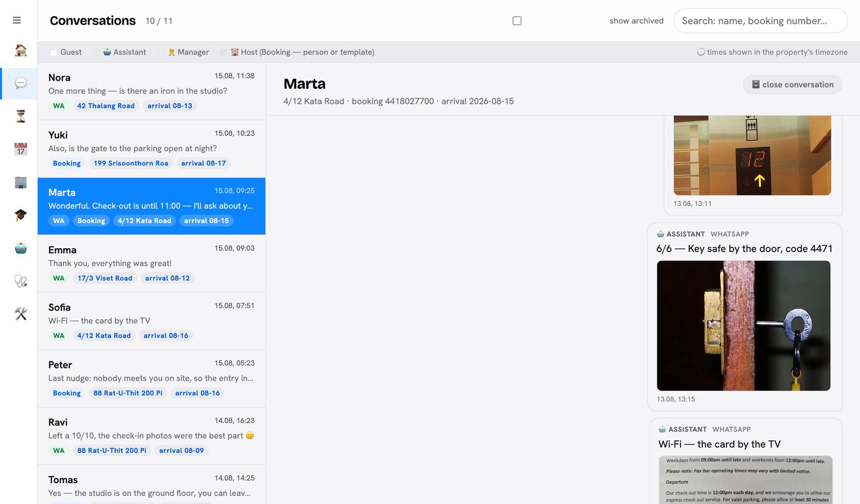Open the key in door lock photo
This screenshot has width=860, height=504.
[x=743, y=326]
